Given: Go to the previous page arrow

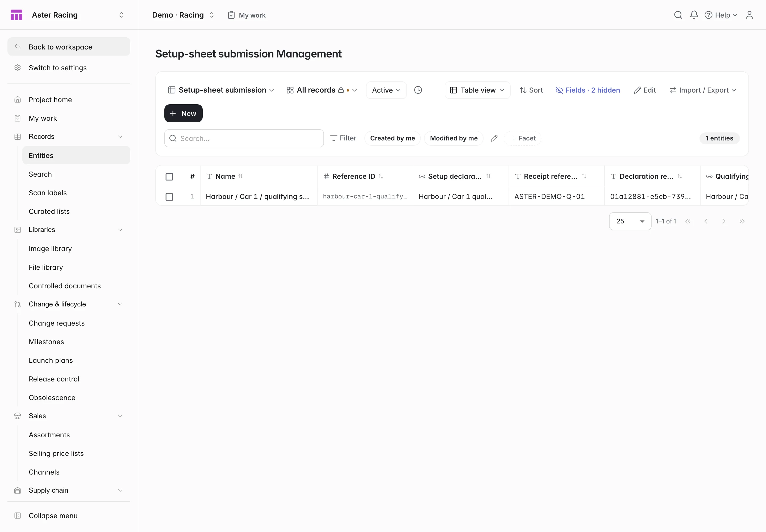Looking at the screenshot, I should tap(706, 221).
